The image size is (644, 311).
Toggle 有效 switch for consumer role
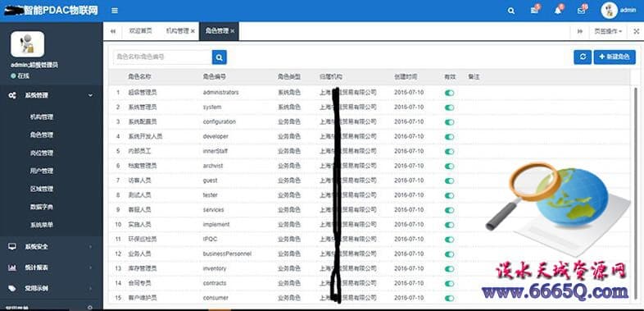tap(449, 298)
